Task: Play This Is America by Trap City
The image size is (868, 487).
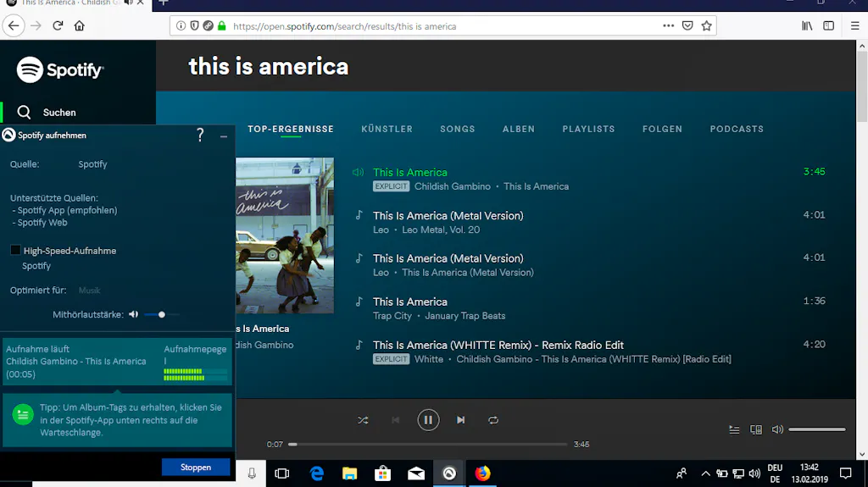Action: coord(409,302)
